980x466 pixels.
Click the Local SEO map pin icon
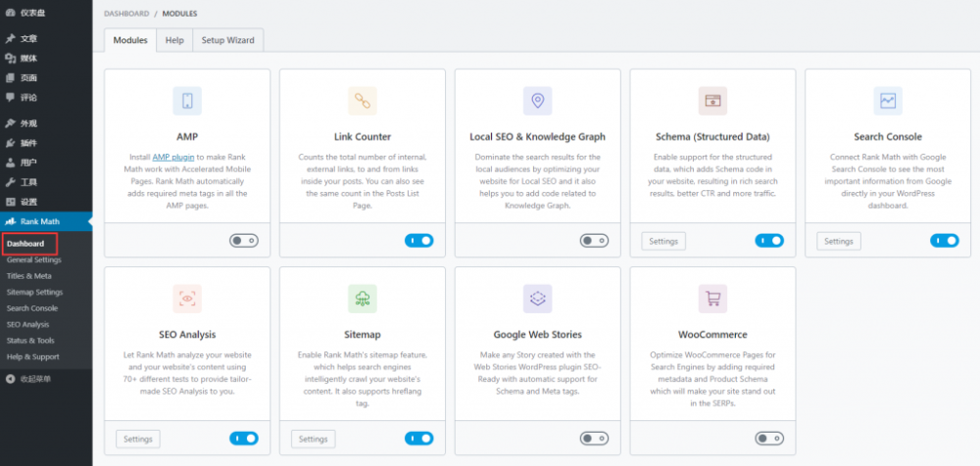537,100
